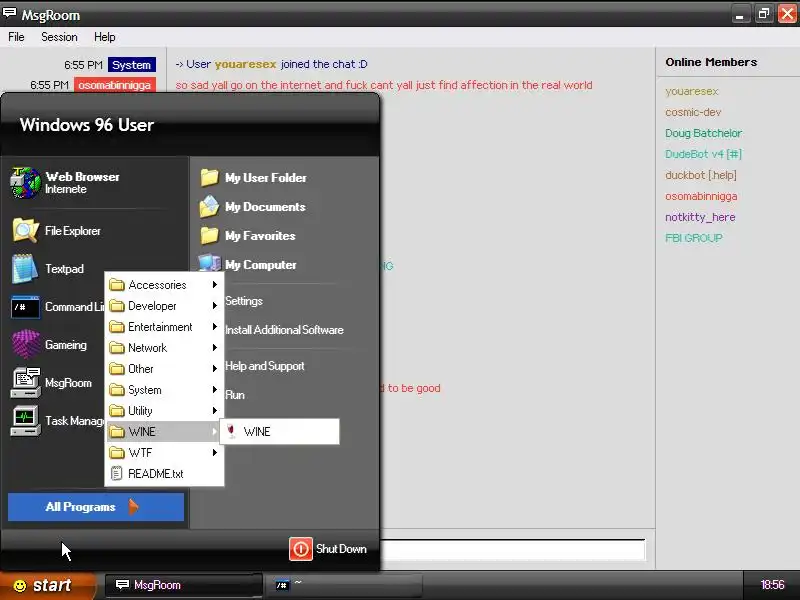Image resolution: width=800 pixels, height=600 pixels.
Task: Select System in All Programs list
Action: tap(164, 390)
